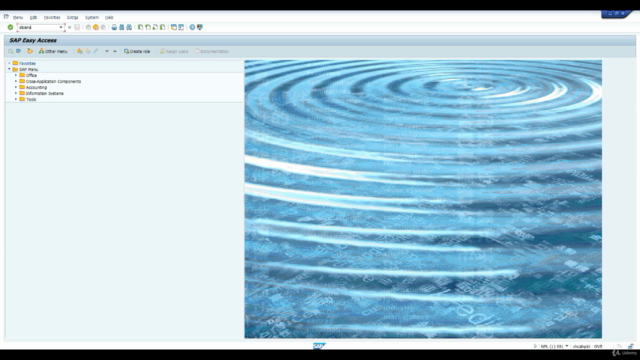
Task: Select the Office tree entry
Action: click(31, 76)
